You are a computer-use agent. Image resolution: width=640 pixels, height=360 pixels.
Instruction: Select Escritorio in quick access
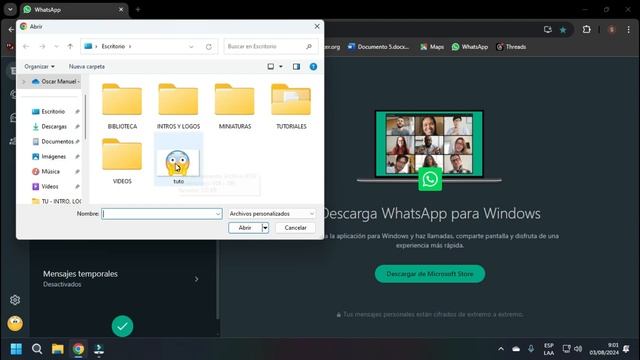tap(53, 111)
